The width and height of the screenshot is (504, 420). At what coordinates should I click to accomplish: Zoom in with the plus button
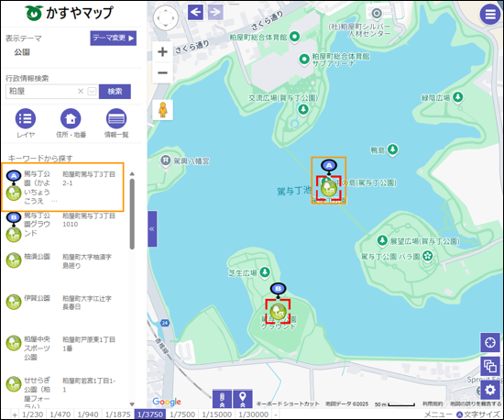[162, 51]
